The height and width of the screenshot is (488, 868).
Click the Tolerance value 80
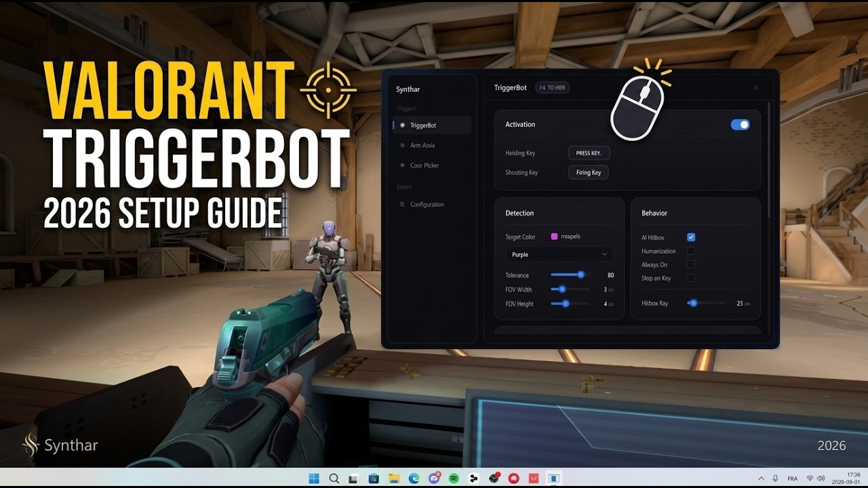(x=610, y=275)
